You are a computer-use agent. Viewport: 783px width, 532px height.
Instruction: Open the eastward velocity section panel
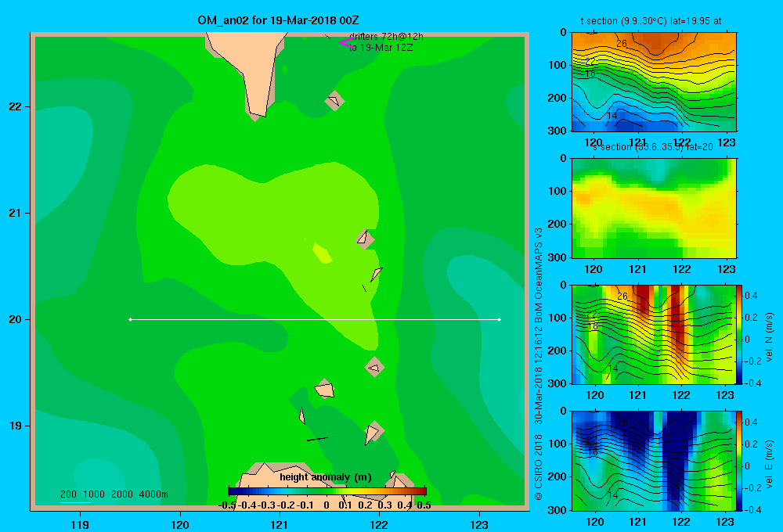pos(654,461)
